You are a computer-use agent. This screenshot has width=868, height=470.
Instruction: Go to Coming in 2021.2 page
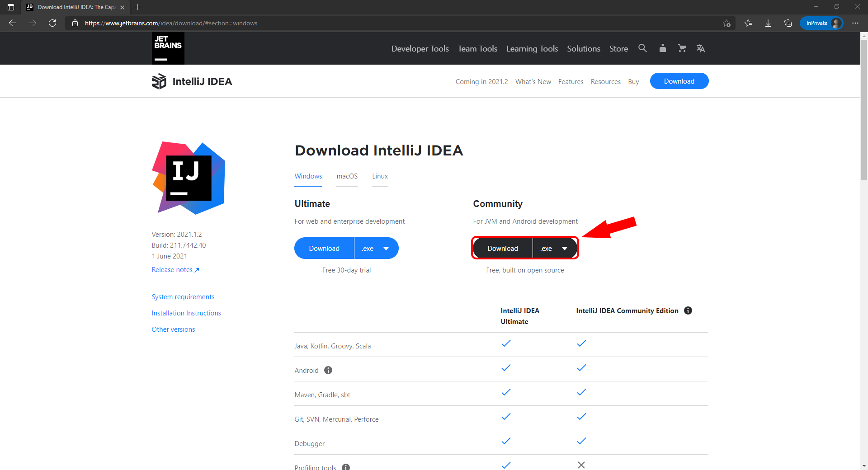[x=482, y=82]
